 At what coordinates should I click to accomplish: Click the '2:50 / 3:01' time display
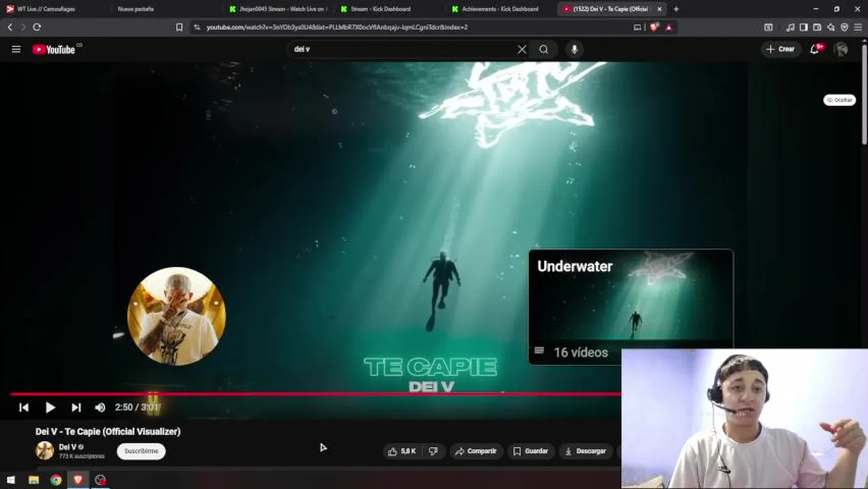pyautogui.click(x=137, y=407)
